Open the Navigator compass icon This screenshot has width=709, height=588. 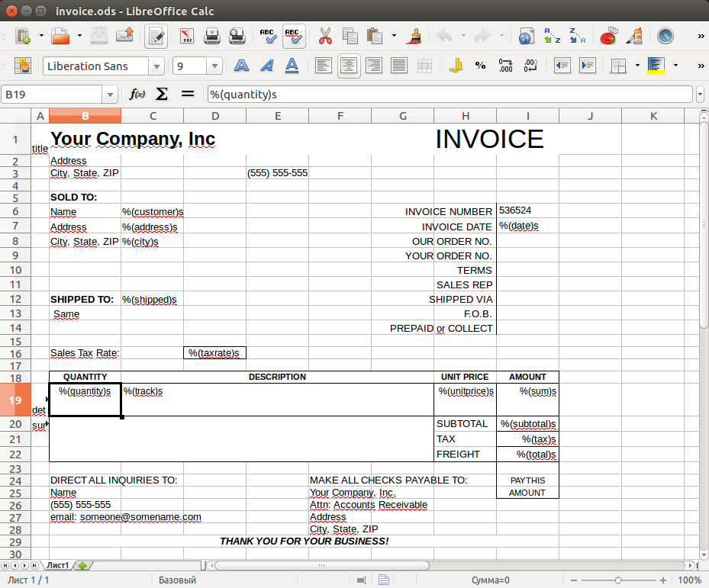[665, 36]
